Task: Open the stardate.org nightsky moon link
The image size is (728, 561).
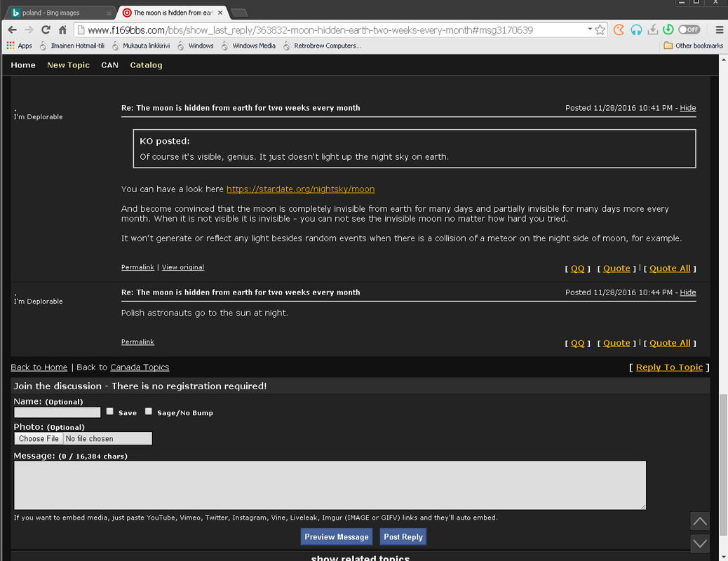Action: click(300, 189)
